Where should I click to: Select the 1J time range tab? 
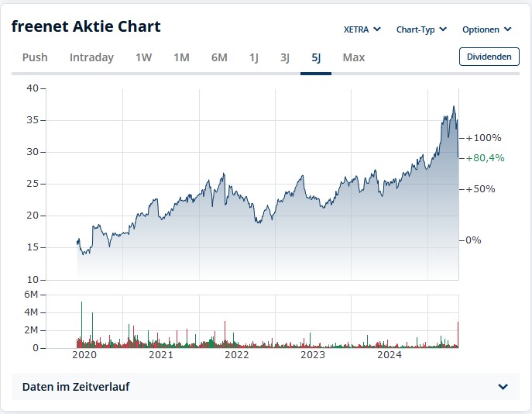[x=254, y=57]
